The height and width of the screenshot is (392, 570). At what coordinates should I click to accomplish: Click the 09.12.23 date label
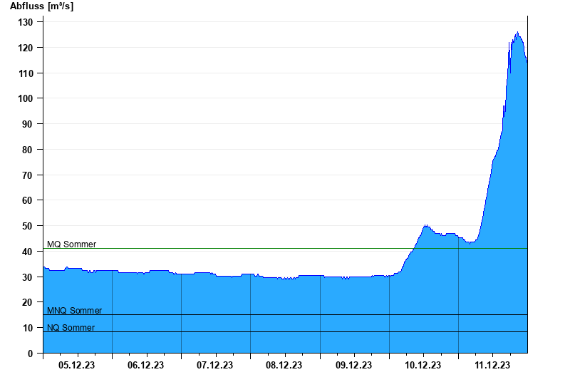point(353,365)
